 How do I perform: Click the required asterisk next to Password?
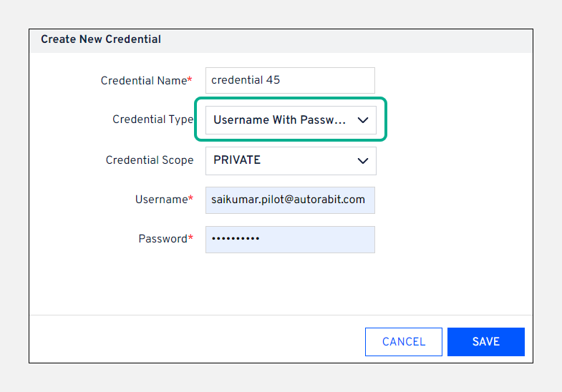(x=191, y=237)
